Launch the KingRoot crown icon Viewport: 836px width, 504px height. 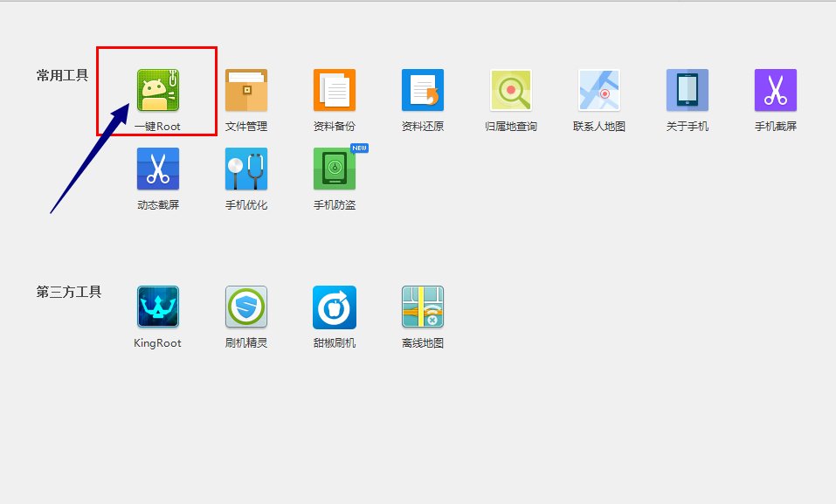[x=158, y=307]
